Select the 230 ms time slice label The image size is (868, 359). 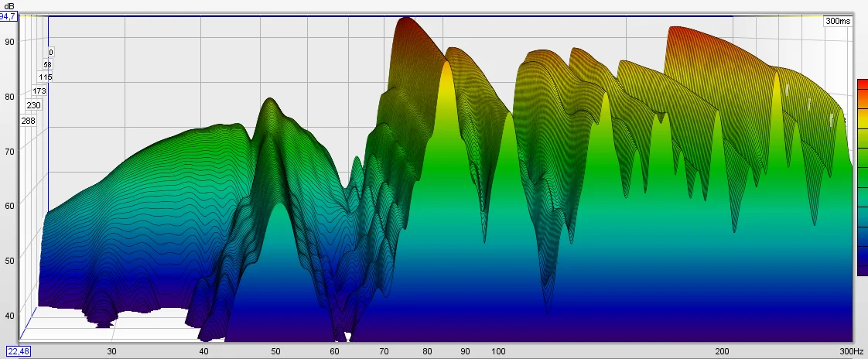pyautogui.click(x=34, y=105)
